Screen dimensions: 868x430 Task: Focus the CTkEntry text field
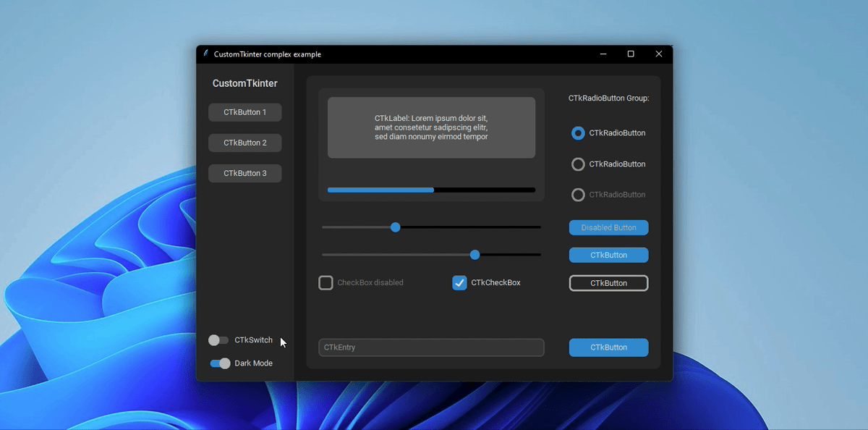click(x=431, y=347)
